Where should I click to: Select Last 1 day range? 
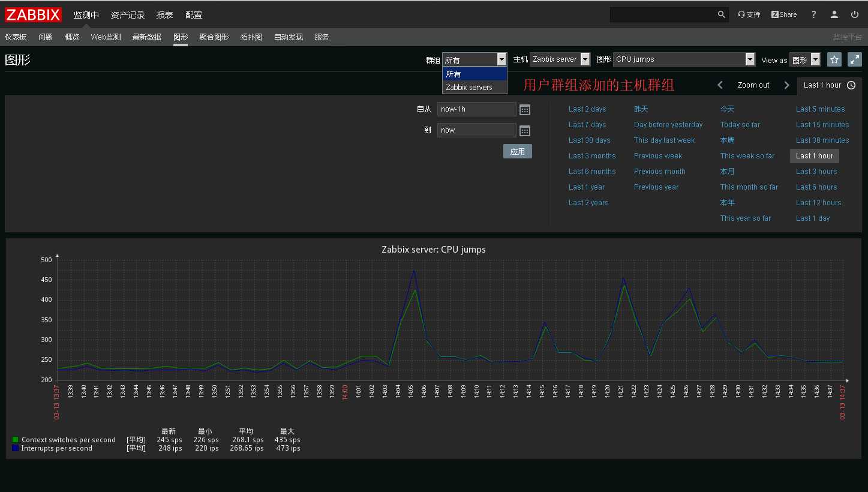(813, 218)
